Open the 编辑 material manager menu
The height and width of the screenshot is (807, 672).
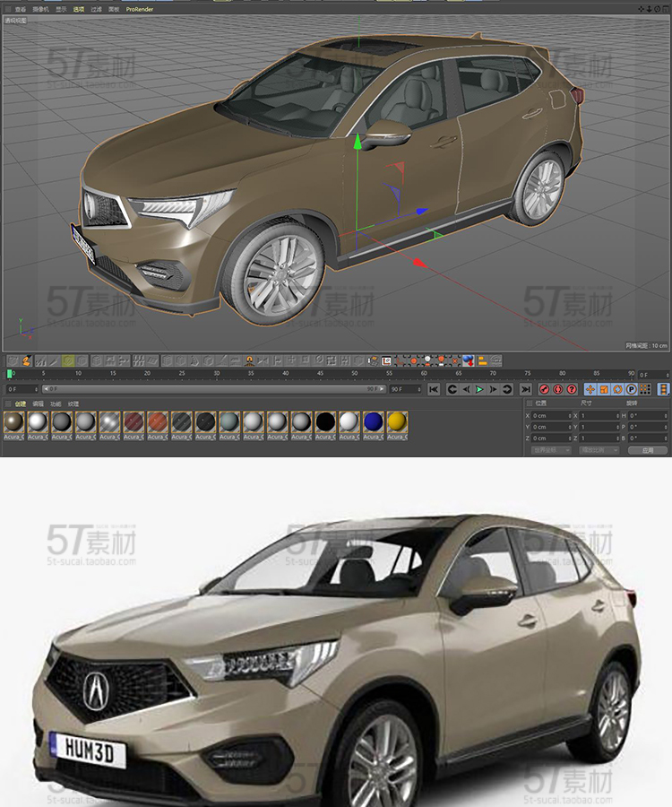38,404
